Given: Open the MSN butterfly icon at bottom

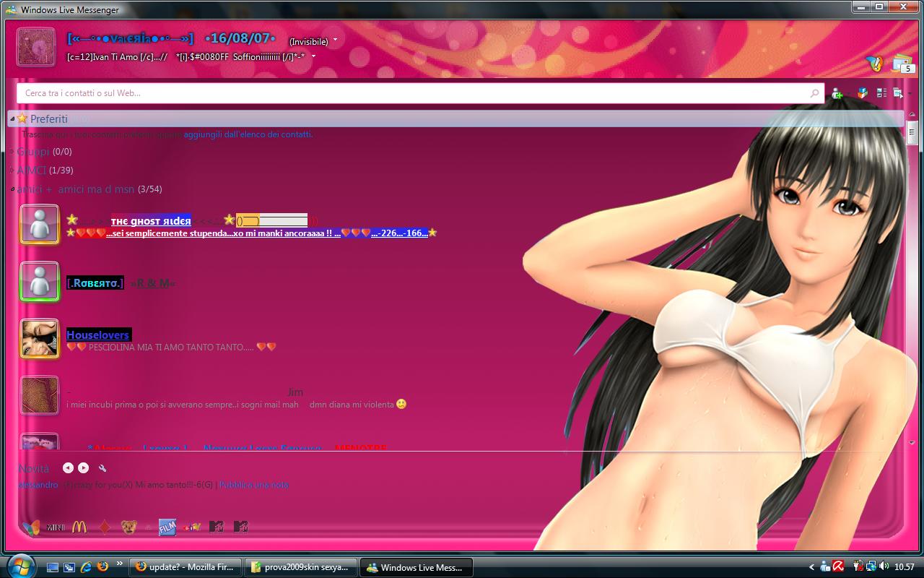Looking at the screenshot, I should click(x=30, y=527).
